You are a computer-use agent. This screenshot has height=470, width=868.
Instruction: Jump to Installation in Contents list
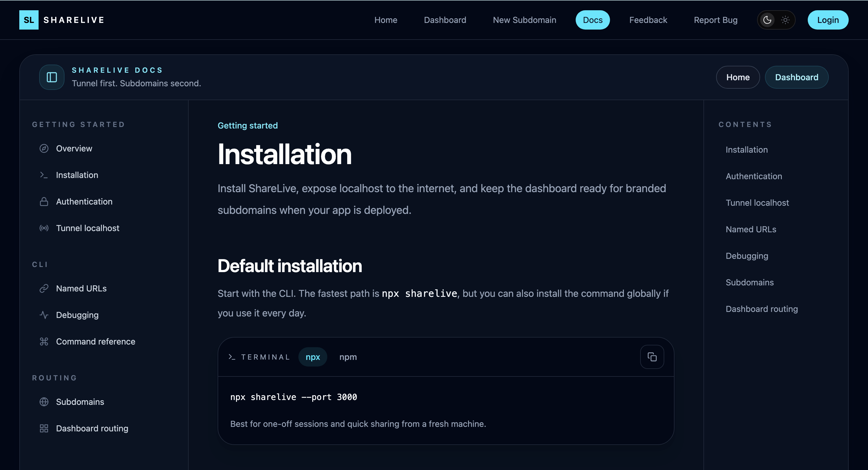tap(747, 150)
